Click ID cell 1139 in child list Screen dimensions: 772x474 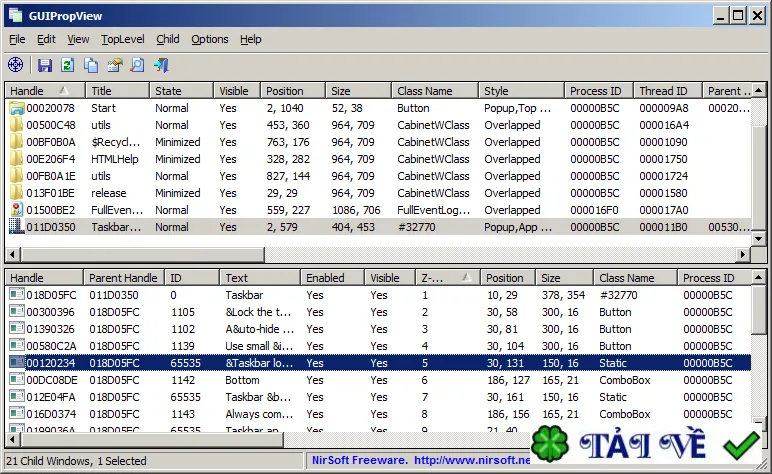[183, 346]
